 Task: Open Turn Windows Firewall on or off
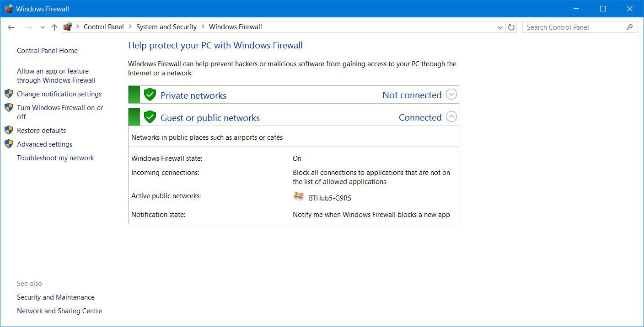click(x=60, y=112)
